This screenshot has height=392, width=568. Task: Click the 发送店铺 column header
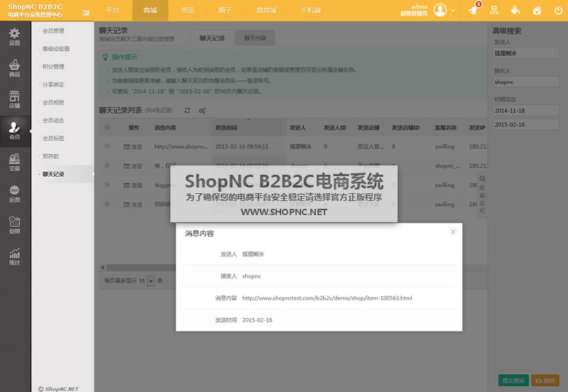[x=368, y=128]
